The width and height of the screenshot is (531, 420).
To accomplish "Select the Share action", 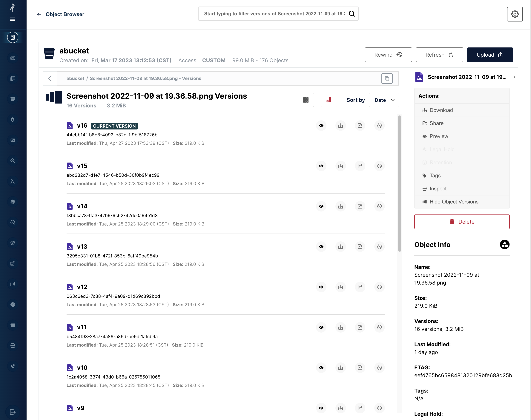I will pos(462,123).
